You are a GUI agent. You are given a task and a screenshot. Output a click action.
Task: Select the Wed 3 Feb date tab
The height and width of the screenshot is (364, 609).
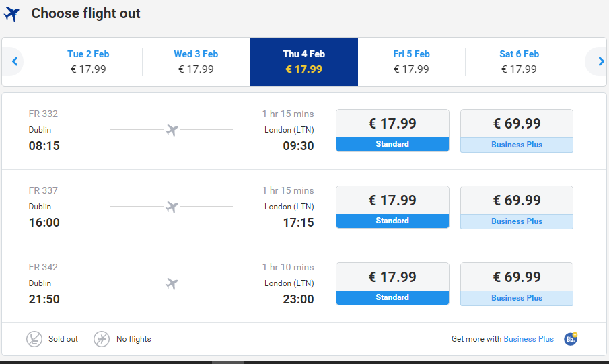[x=196, y=62]
